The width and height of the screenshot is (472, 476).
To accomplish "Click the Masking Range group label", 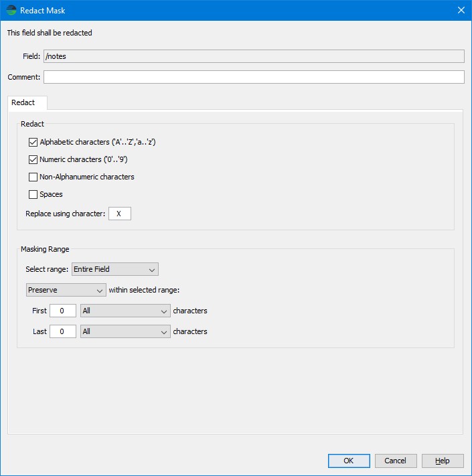I will point(45,249).
